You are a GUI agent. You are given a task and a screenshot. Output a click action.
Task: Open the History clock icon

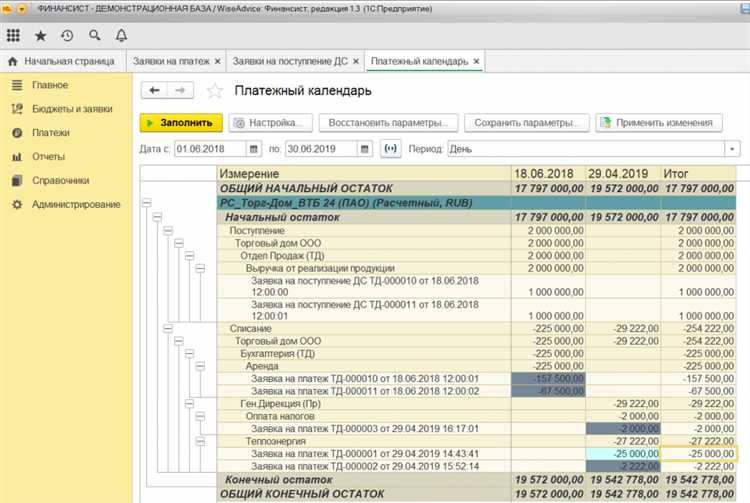pyautogui.click(x=67, y=35)
